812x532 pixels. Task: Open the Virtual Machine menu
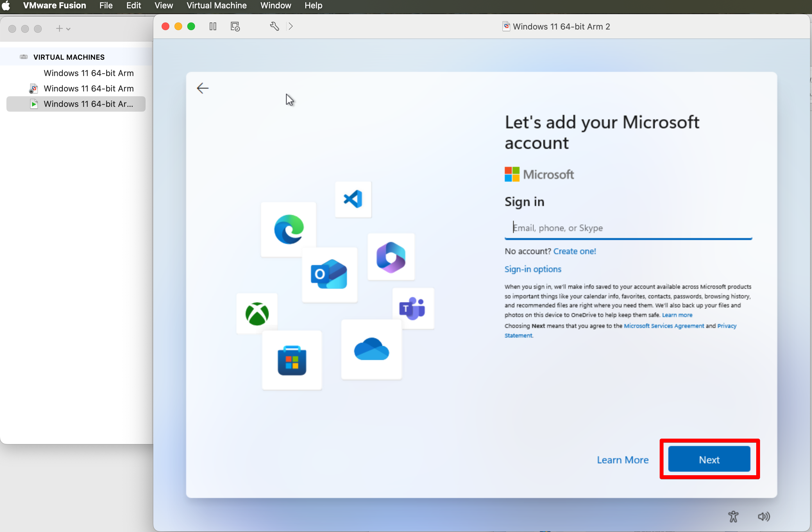click(216, 5)
